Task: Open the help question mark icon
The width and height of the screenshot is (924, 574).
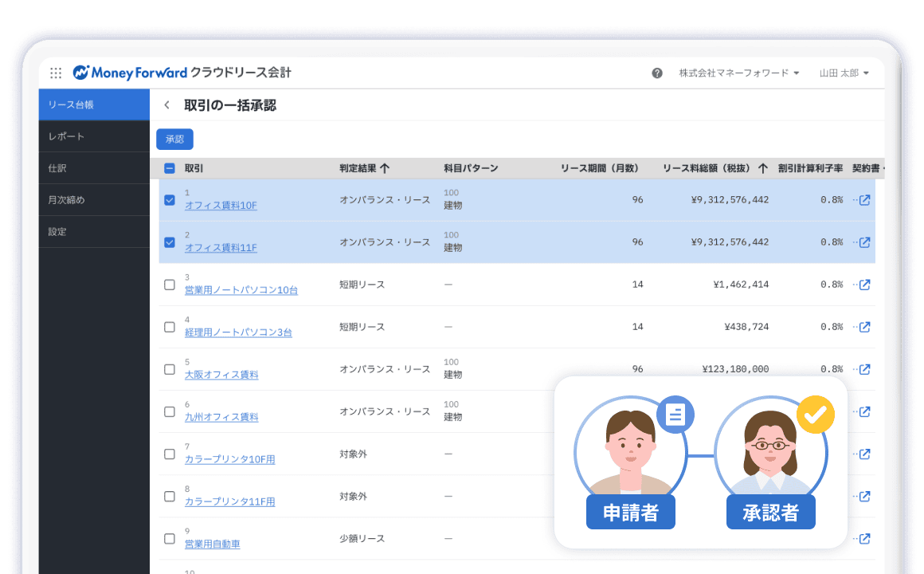Action: (657, 73)
